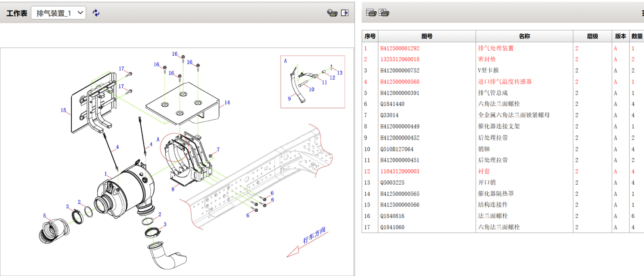
Task: Select part number H412500001292 in table
Action: tap(400, 48)
